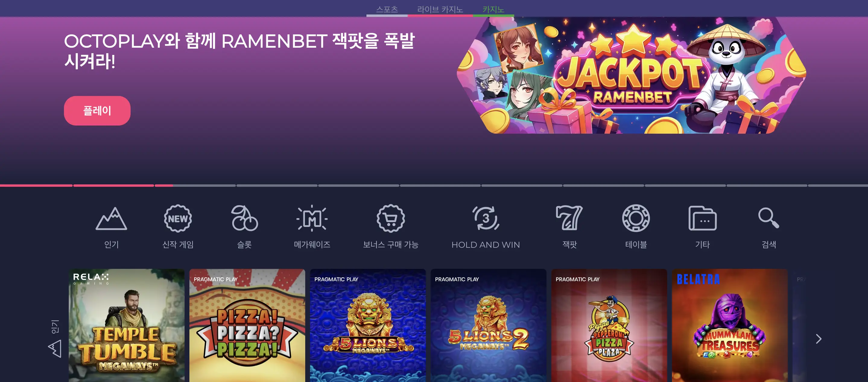Switch to the 라이브 카지노 tab
868x382 pixels.
point(440,9)
